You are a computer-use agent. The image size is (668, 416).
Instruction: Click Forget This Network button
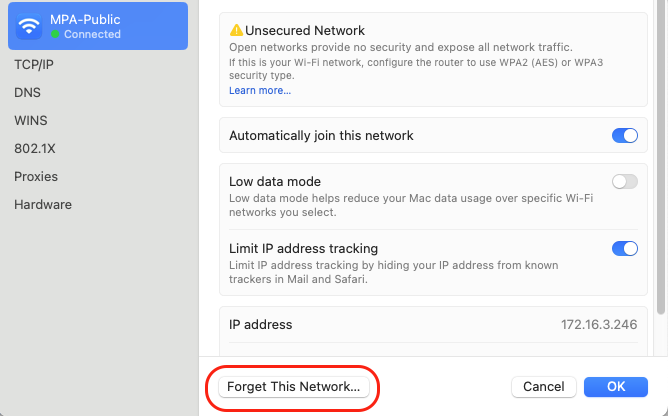(294, 386)
